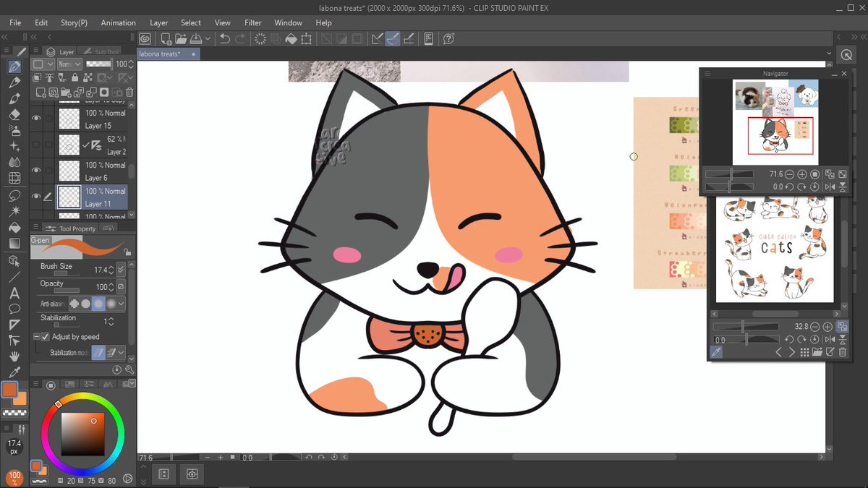Select the Lasso selection tool
Screen dimensions: 868x488
14,195
